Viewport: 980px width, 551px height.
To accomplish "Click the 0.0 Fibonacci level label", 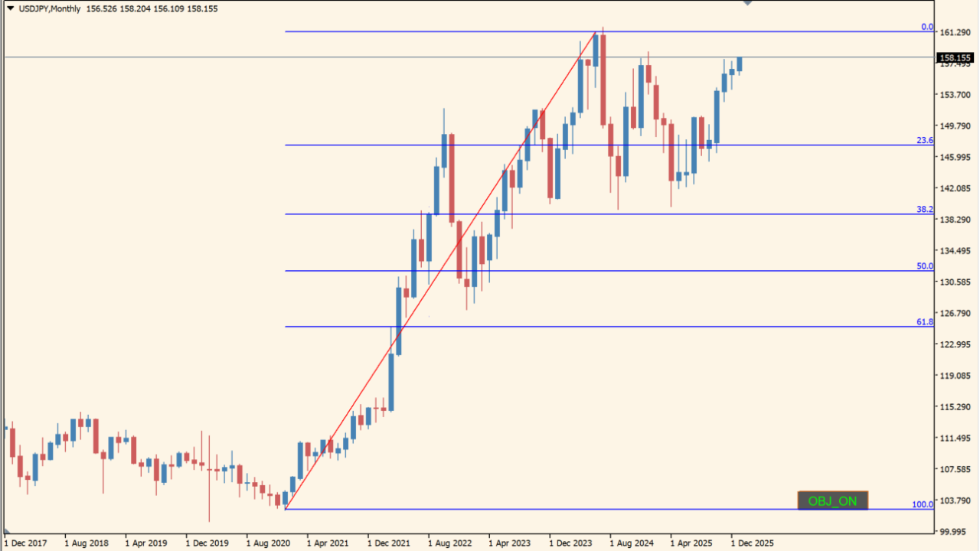I will pyautogui.click(x=926, y=27).
